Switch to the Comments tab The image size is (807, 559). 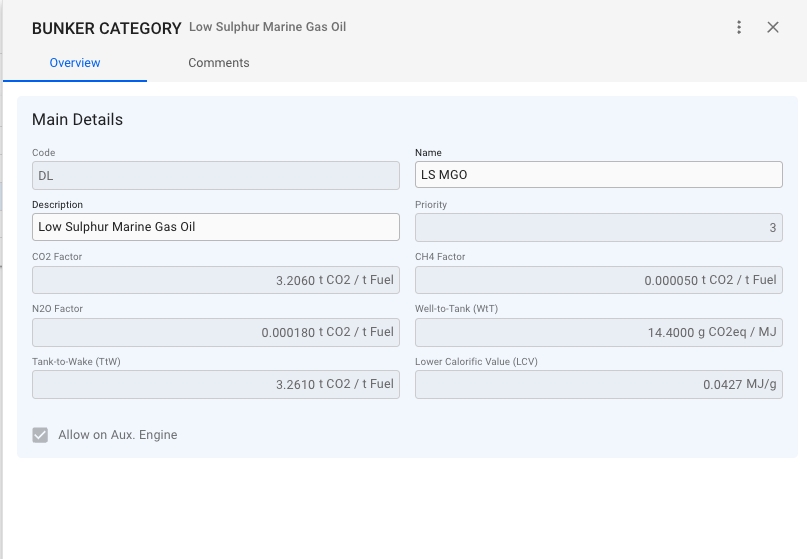[219, 63]
